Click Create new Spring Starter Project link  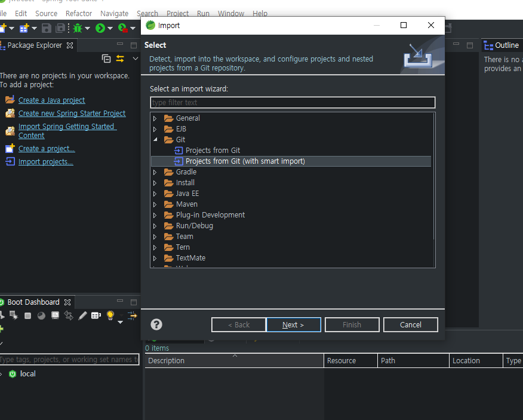pos(72,114)
